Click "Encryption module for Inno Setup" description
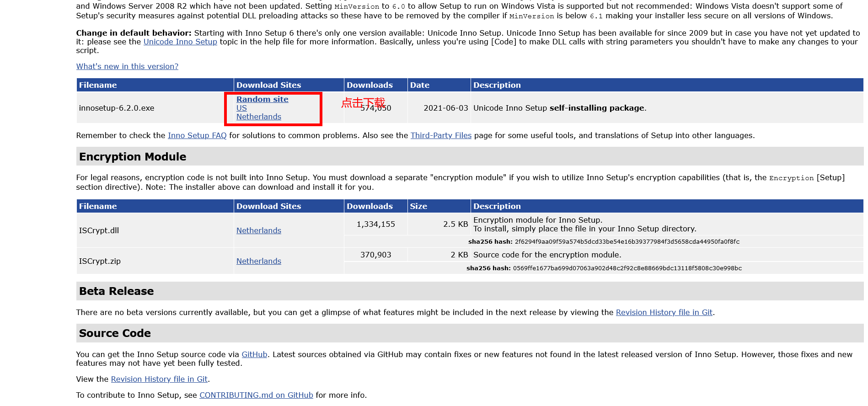Viewport: 868px width, 406px height. coord(538,220)
